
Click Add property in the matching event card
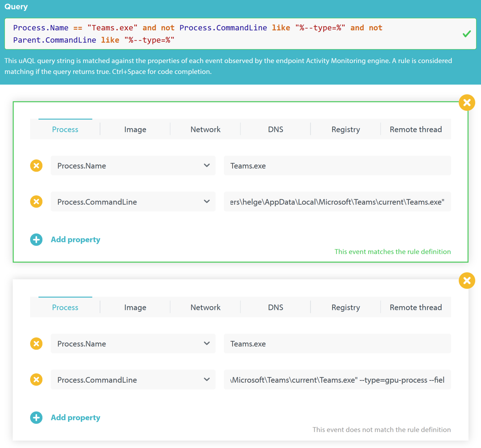[75, 239]
